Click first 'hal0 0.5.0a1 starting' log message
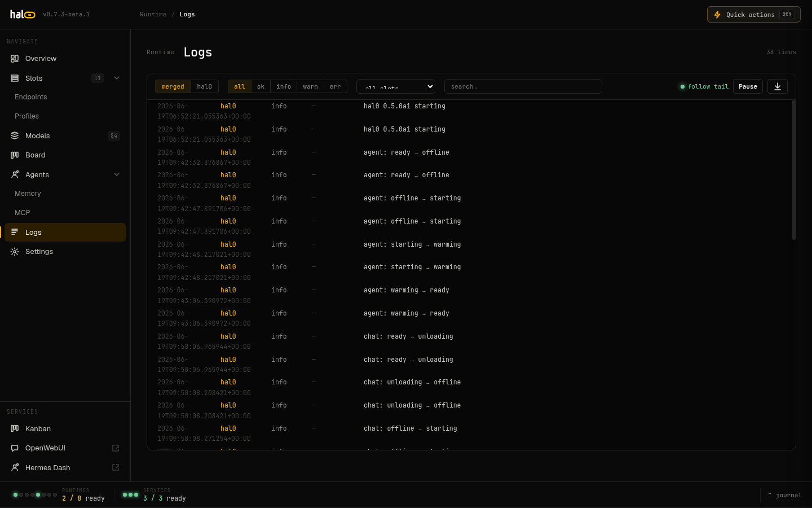The height and width of the screenshot is (508, 812). (404, 106)
